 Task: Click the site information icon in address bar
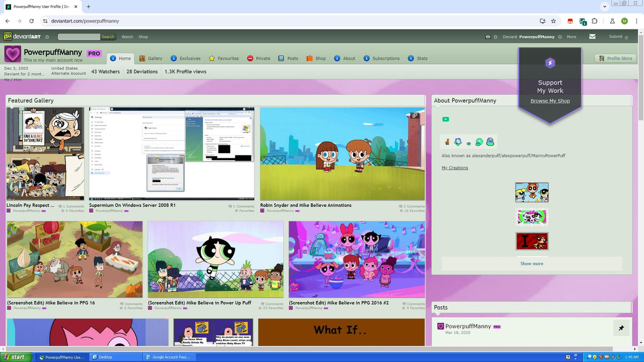45,21
